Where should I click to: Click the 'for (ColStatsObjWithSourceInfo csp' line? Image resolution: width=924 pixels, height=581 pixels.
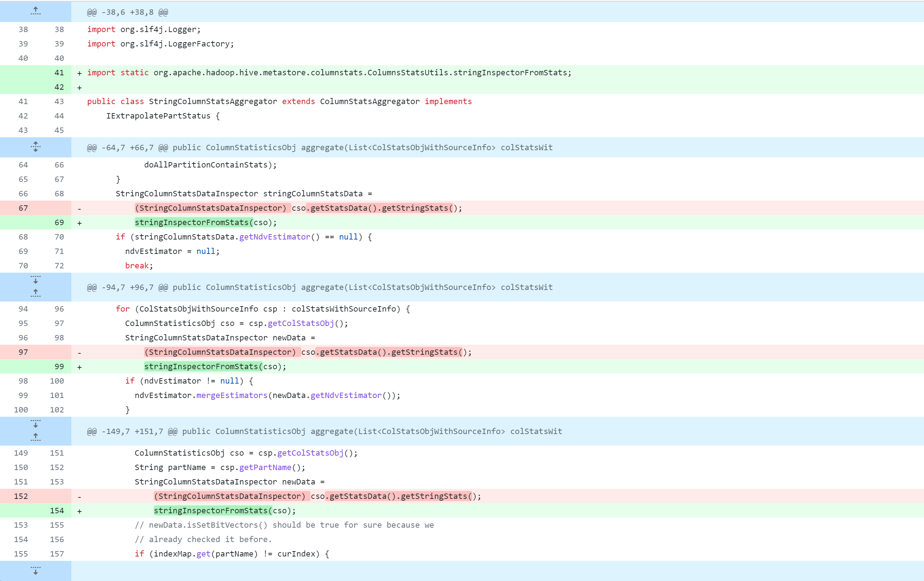coord(263,309)
